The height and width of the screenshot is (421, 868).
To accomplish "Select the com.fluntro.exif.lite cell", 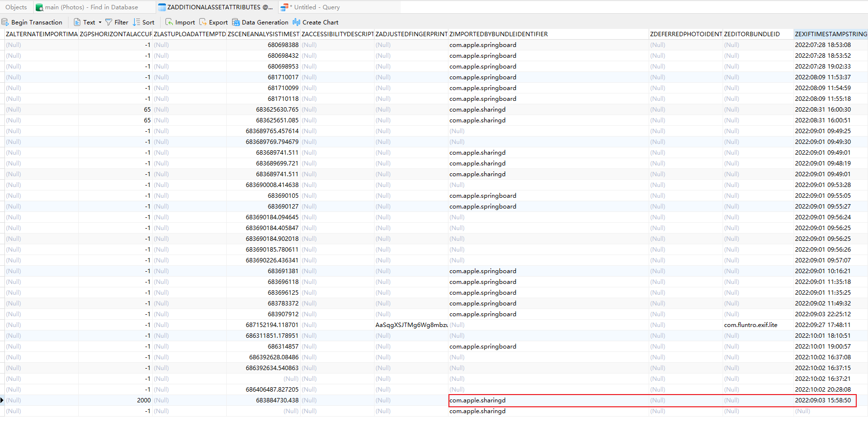I will click(x=751, y=325).
